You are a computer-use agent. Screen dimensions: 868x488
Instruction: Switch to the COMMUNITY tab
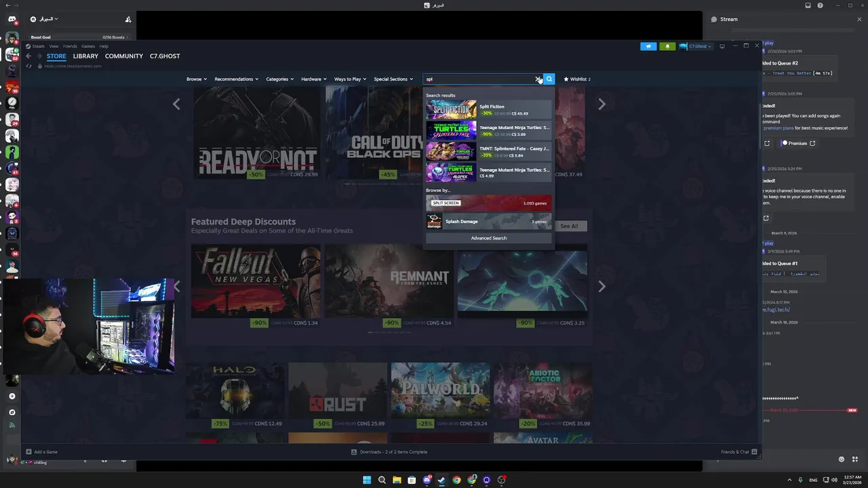tap(124, 56)
